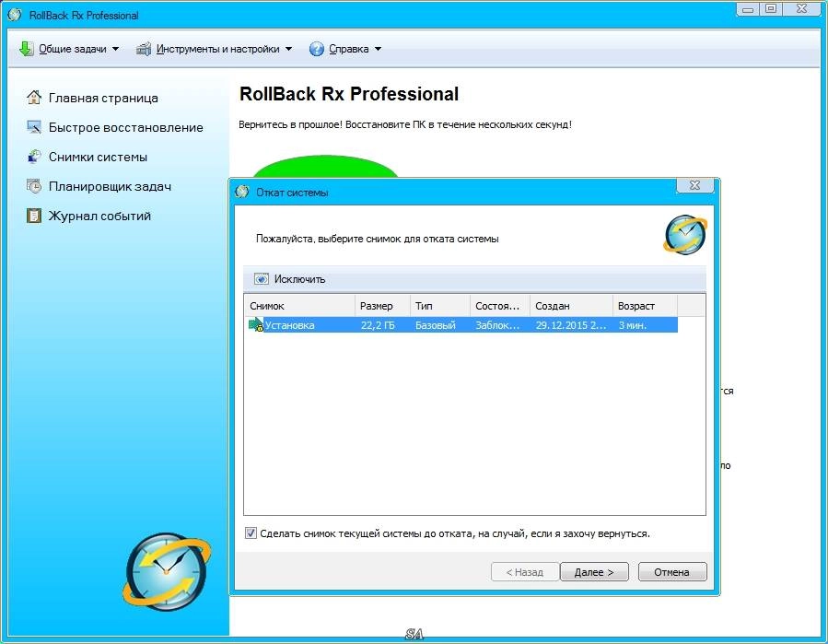Open Быстрое восстановление page

(x=125, y=127)
